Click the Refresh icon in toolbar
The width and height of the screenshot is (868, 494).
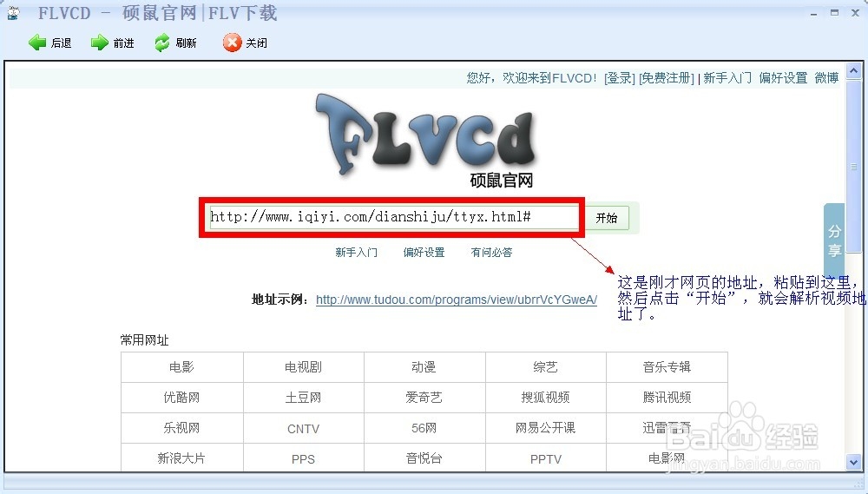pos(162,43)
